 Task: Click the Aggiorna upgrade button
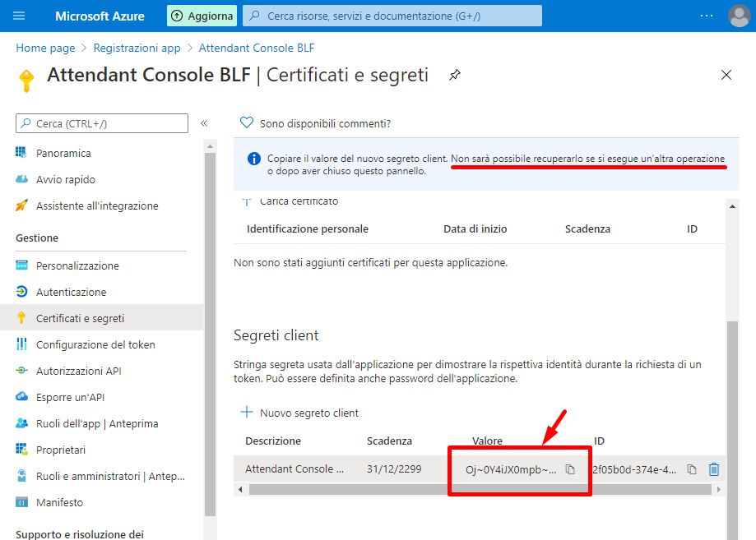[202, 16]
